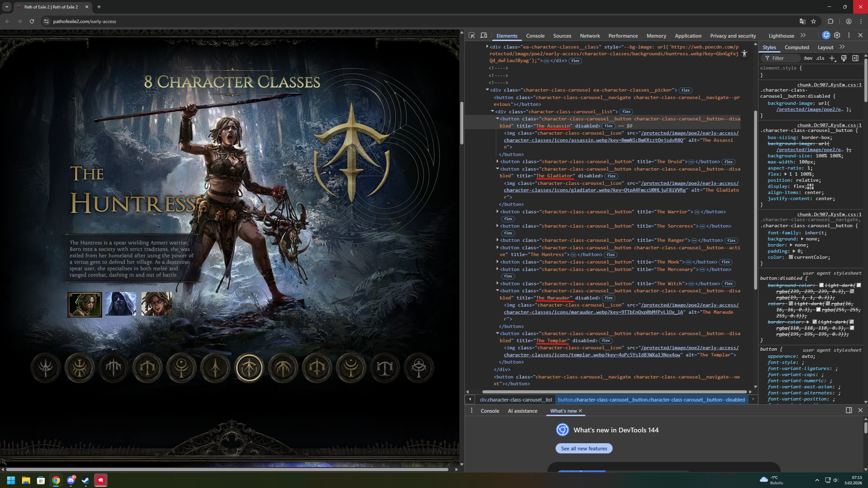Activate the DevTools inspect element picker
This screenshot has width=868, height=488.
pos(472,35)
